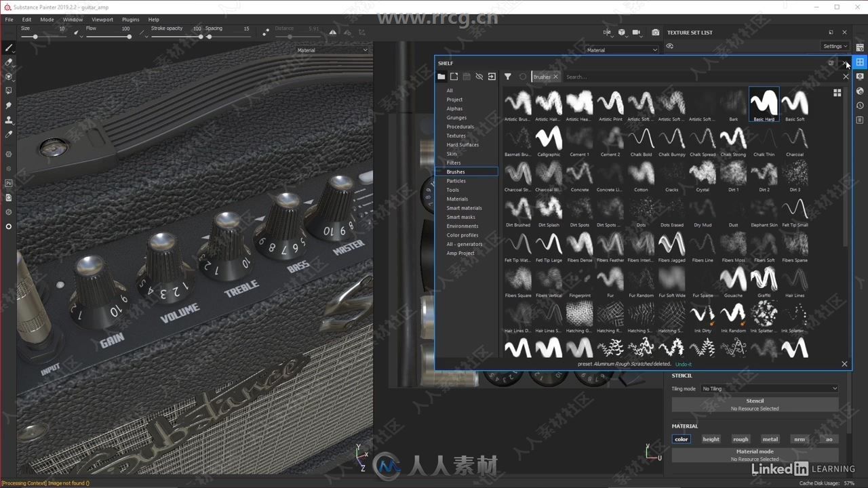Select the Polygon Fill tool

(x=9, y=91)
